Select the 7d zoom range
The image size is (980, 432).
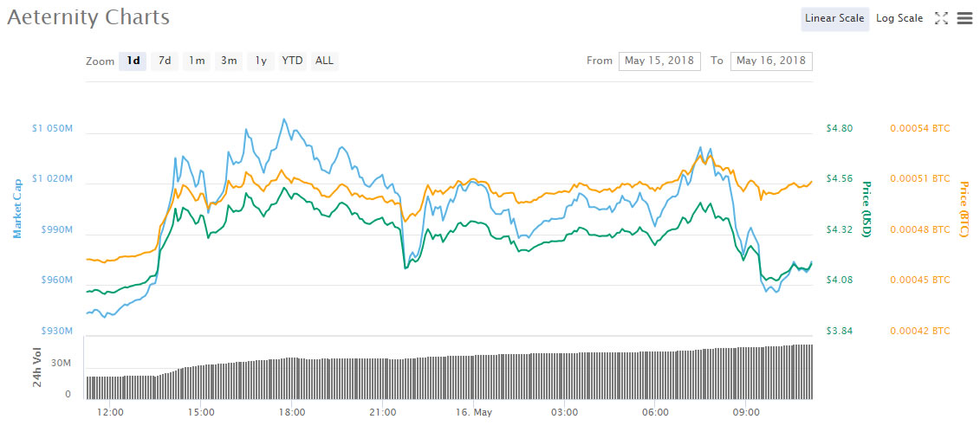[164, 61]
